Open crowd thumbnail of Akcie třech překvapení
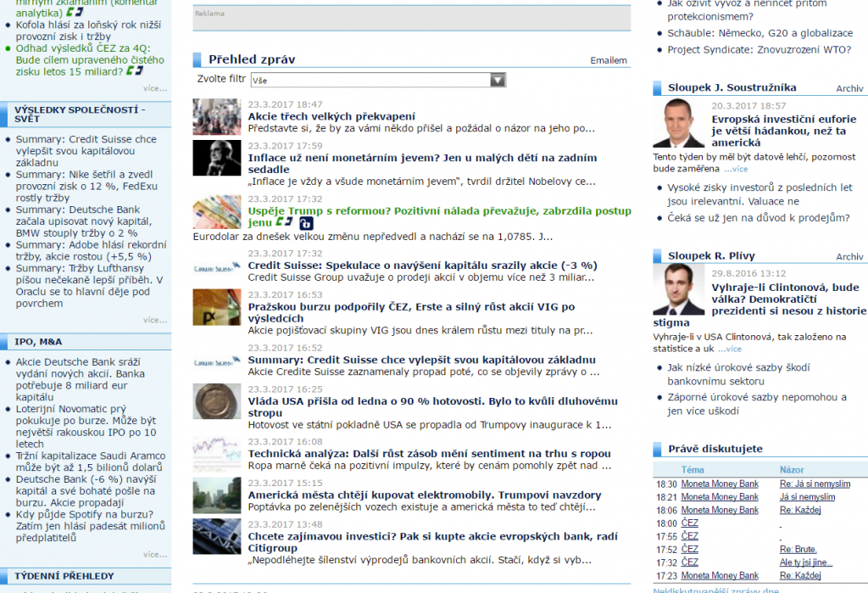 coord(216,116)
